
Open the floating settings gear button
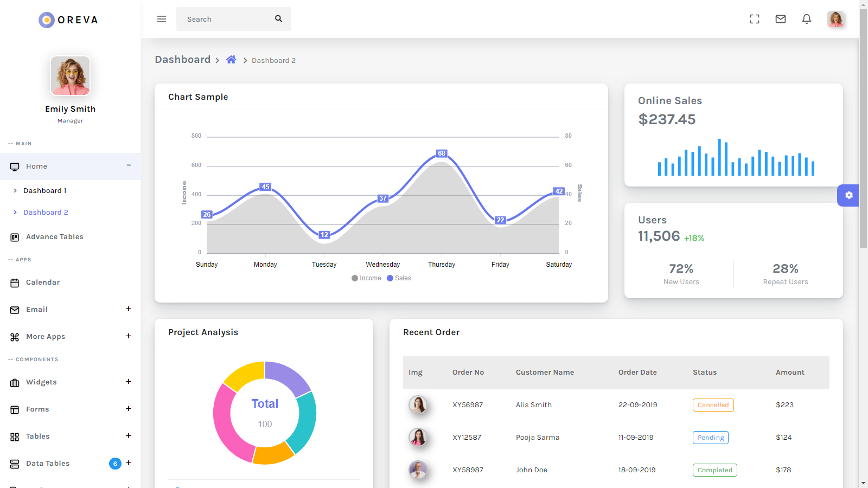pyautogui.click(x=848, y=195)
